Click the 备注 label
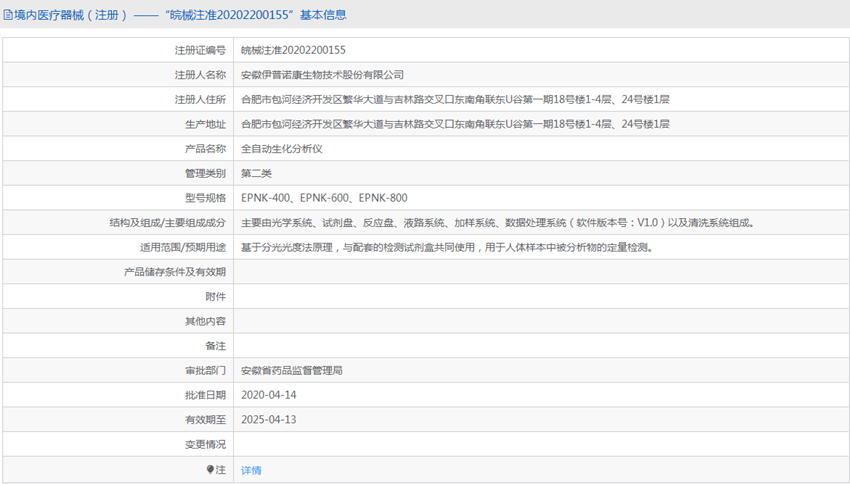Viewport: 850px width, 484px height. [216, 346]
